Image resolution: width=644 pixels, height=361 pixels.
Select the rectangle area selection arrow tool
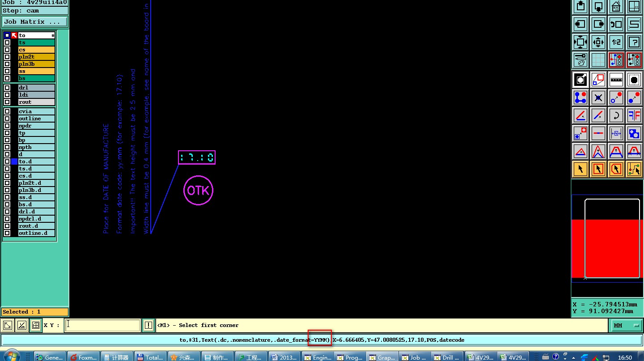coord(598,169)
